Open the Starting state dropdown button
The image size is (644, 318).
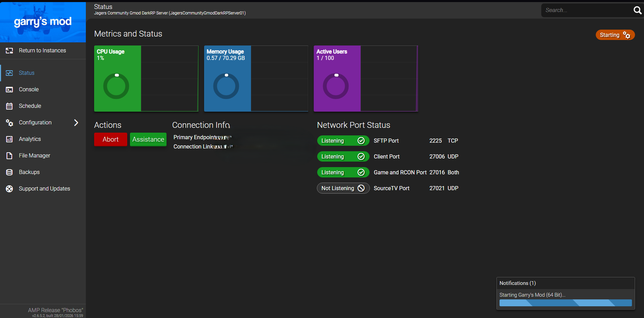tap(615, 35)
